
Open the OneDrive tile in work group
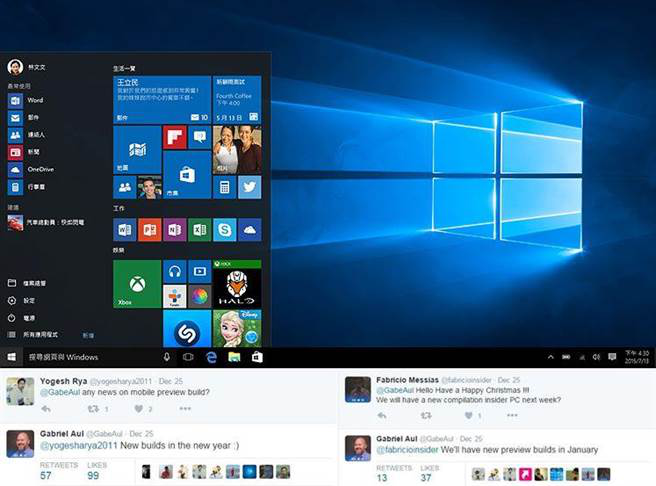pos(250,230)
